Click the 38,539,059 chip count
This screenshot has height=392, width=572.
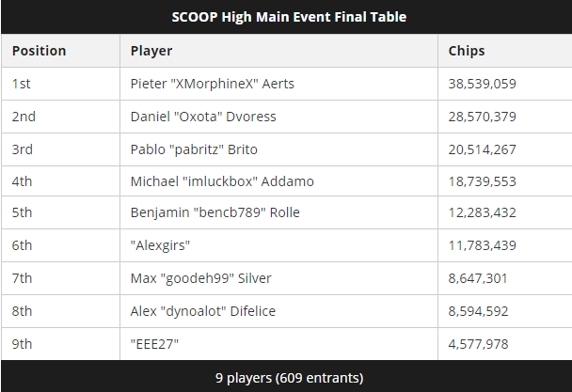click(482, 84)
